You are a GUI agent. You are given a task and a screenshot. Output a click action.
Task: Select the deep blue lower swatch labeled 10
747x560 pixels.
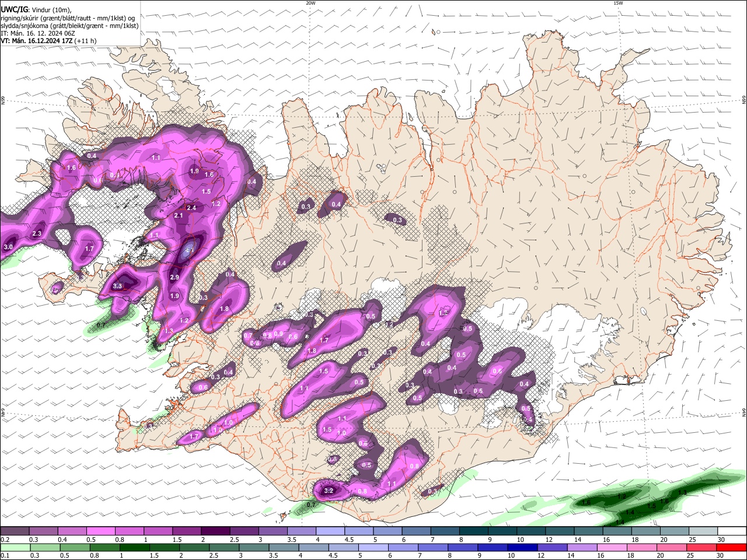click(x=522, y=547)
